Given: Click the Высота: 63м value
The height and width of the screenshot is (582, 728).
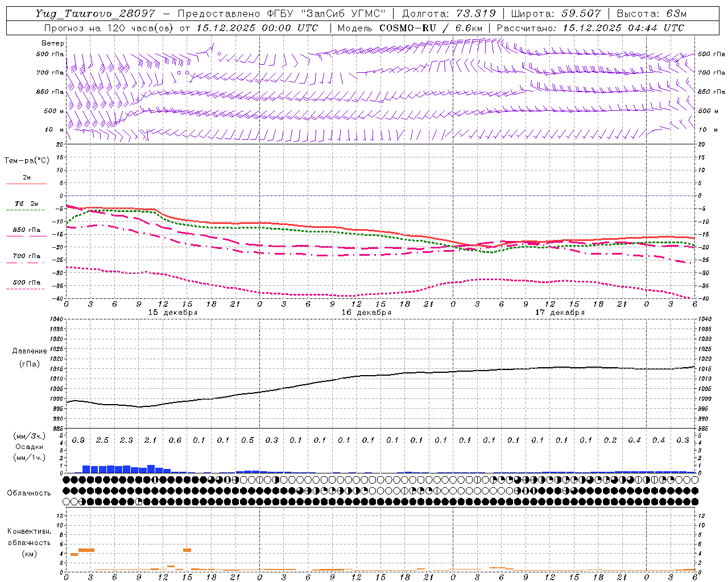Looking at the screenshot, I should 651,14.
